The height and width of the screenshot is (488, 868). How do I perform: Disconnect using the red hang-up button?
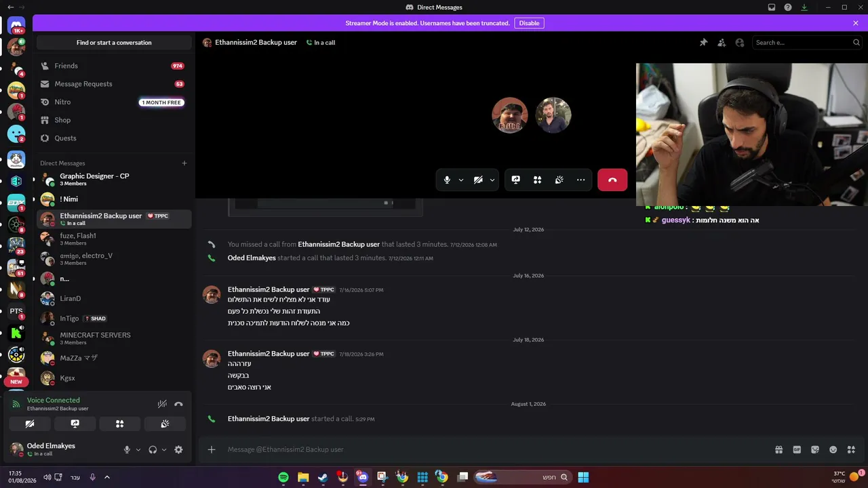[612, 180]
